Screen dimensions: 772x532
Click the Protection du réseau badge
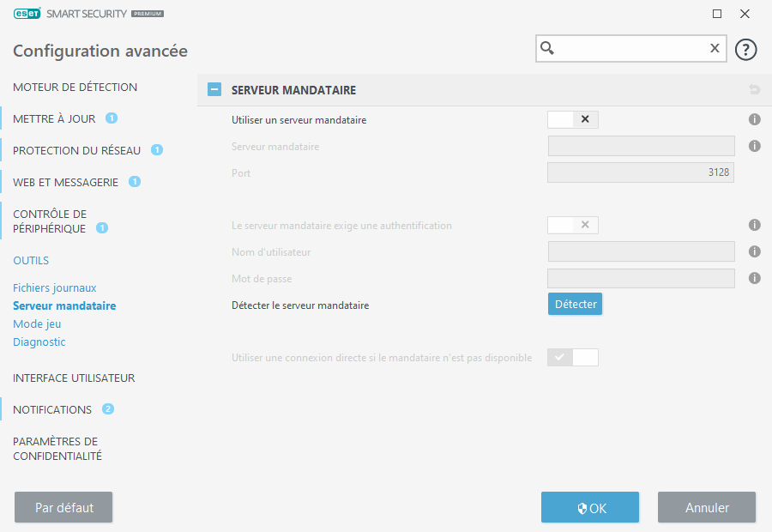[x=157, y=150]
